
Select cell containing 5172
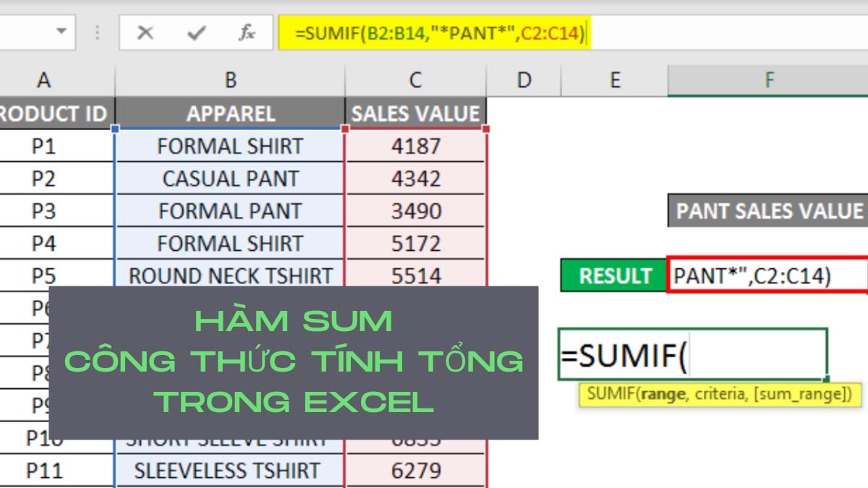point(415,244)
